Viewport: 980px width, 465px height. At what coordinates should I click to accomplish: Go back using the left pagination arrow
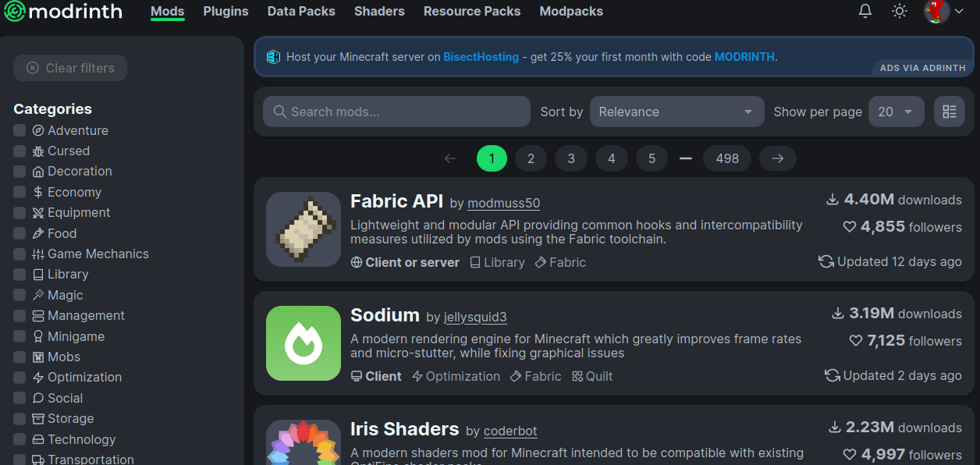pyautogui.click(x=450, y=158)
